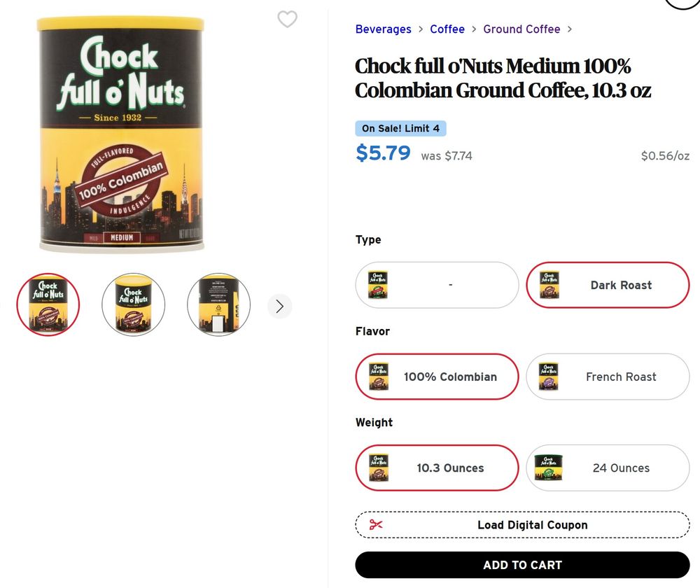
Task: Go to the Coffee breadcrumb category
Action: click(447, 29)
